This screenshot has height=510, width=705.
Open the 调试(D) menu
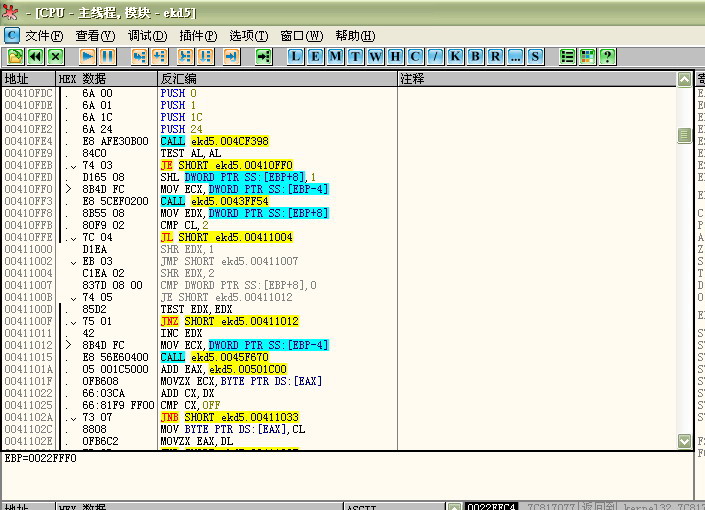pyautogui.click(x=147, y=35)
